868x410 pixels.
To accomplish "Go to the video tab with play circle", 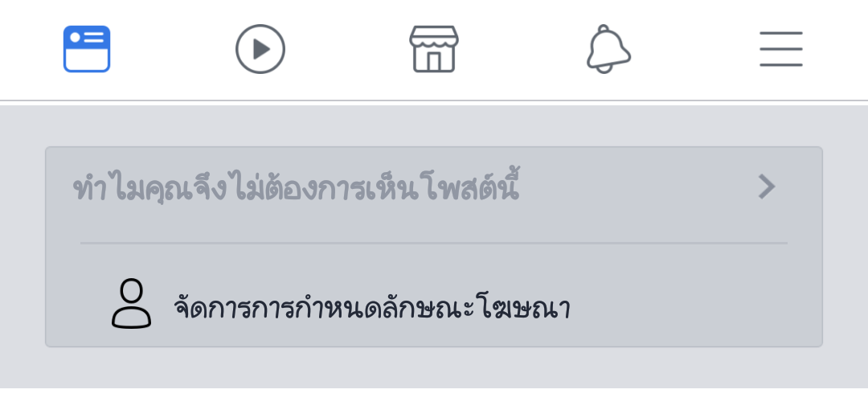I will point(260,49).
